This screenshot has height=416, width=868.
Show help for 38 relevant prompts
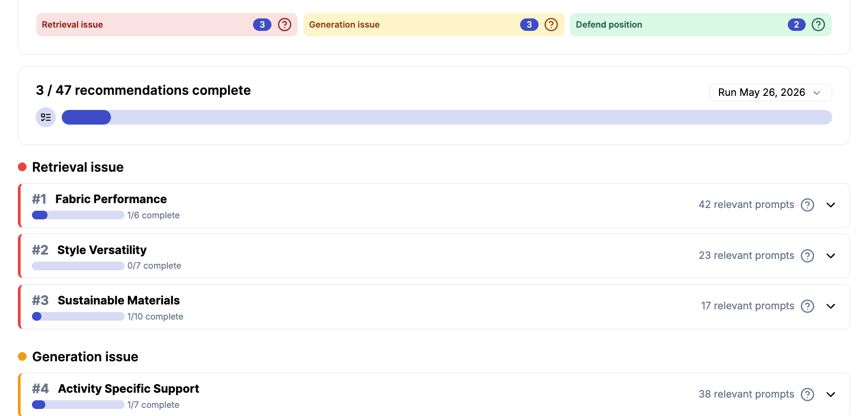pos(807,394)
